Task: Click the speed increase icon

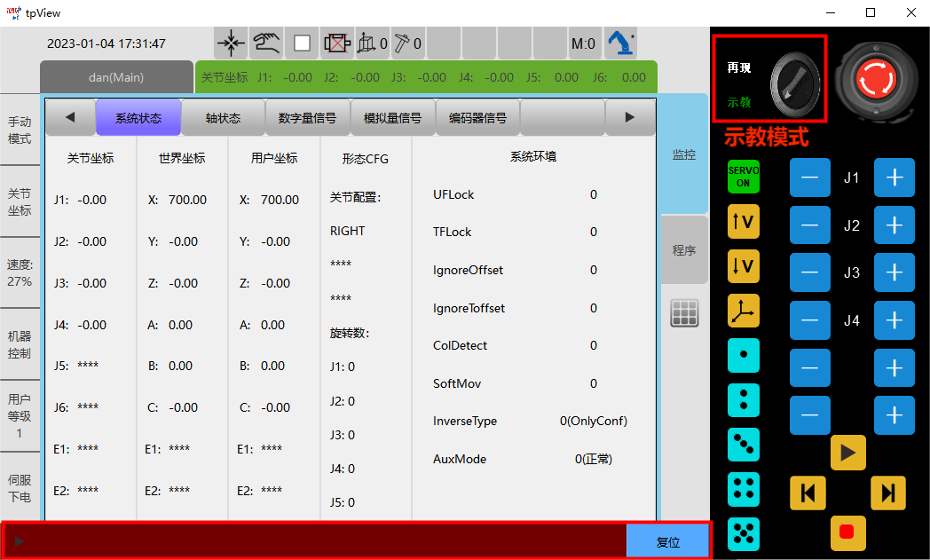Action: pos(743,222)
